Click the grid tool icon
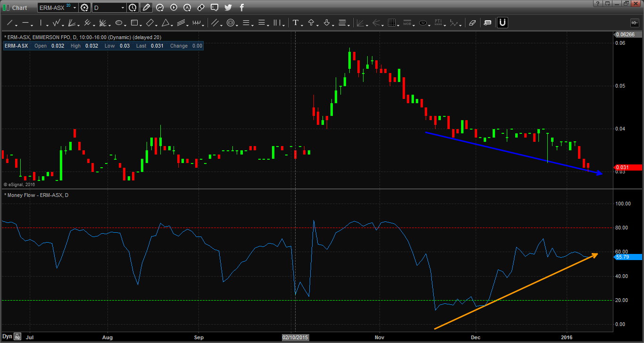 point(391,22)
